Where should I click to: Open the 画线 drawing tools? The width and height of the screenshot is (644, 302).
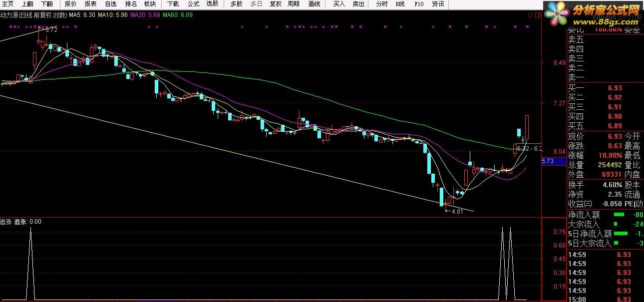(x=314, y=4)
